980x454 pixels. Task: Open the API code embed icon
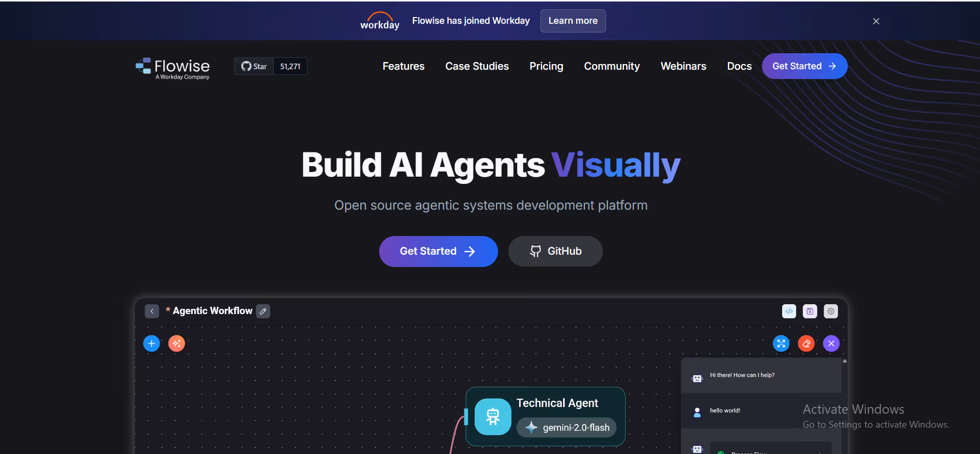click(789, 311)
